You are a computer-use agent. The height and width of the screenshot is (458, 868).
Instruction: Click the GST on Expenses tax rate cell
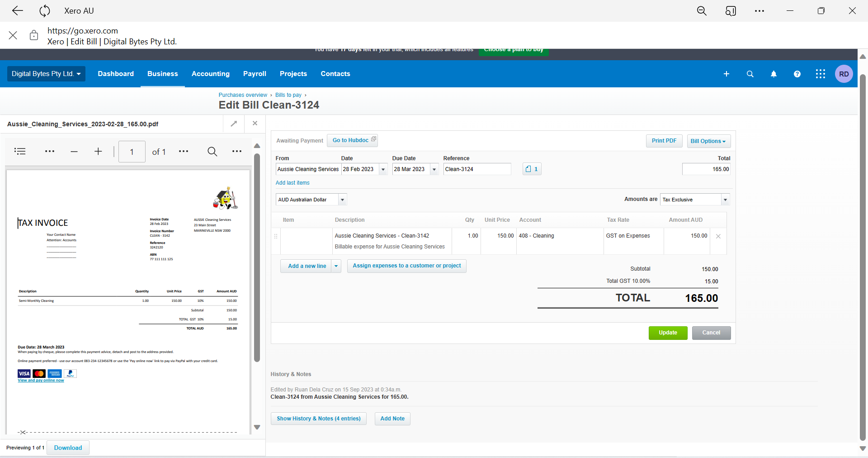point(634,241)
